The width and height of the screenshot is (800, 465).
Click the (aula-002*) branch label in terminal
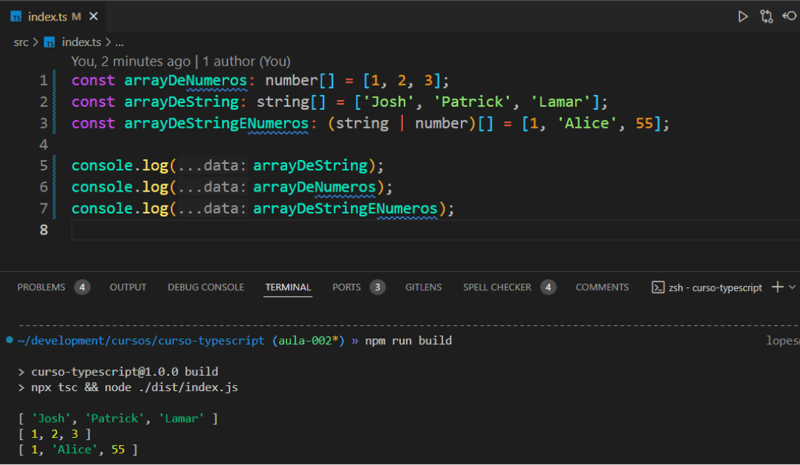tap(308, 340)
